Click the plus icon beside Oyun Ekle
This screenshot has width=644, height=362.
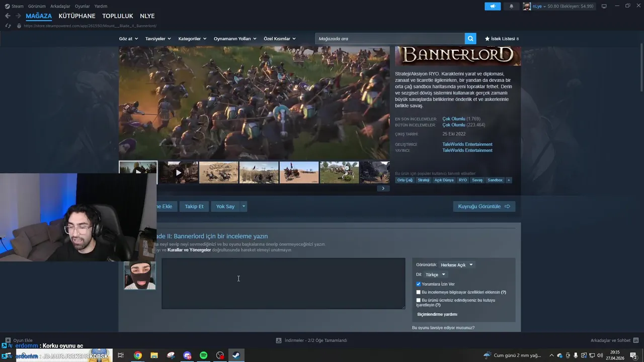pyautogui.click(x=8, y=340)
